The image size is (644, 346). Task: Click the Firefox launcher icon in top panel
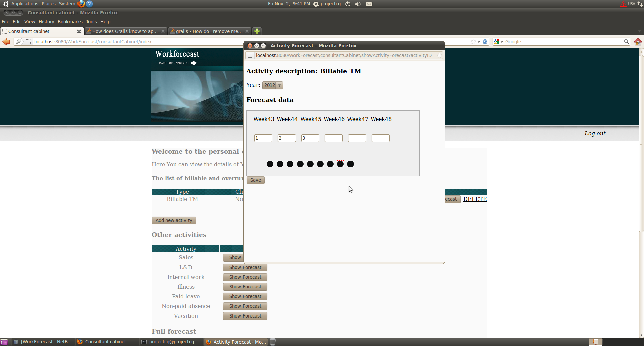click(x=81, y=4)
